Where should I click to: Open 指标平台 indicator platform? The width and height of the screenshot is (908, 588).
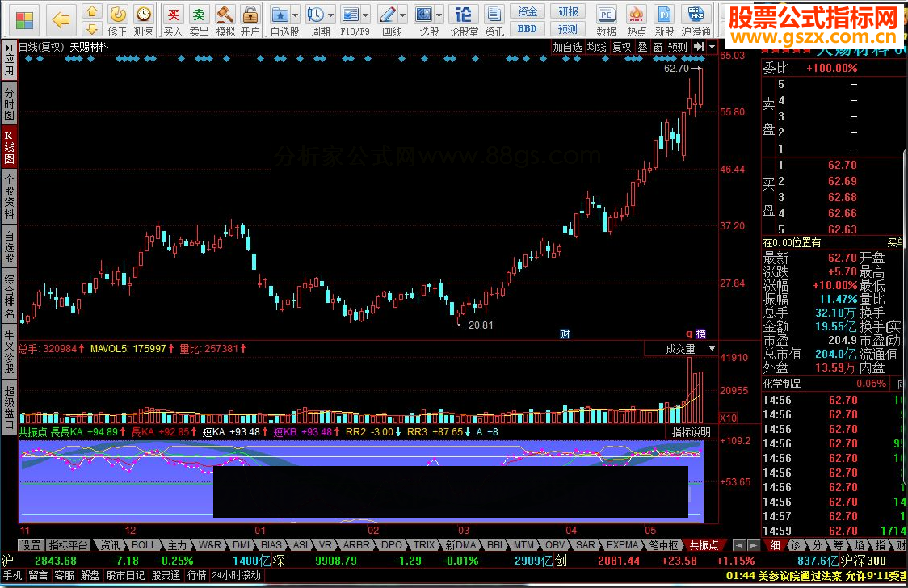coord(69,545)
